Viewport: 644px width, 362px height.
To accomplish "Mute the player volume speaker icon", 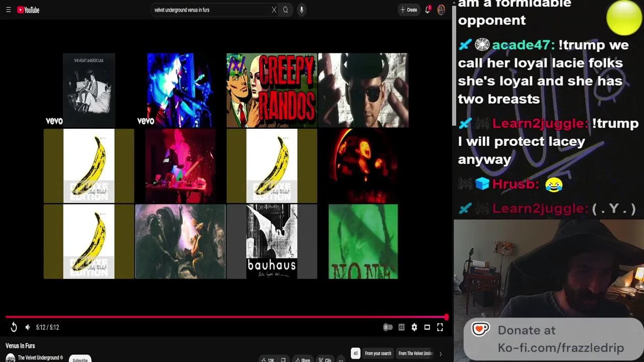I will tap(27, 327).
